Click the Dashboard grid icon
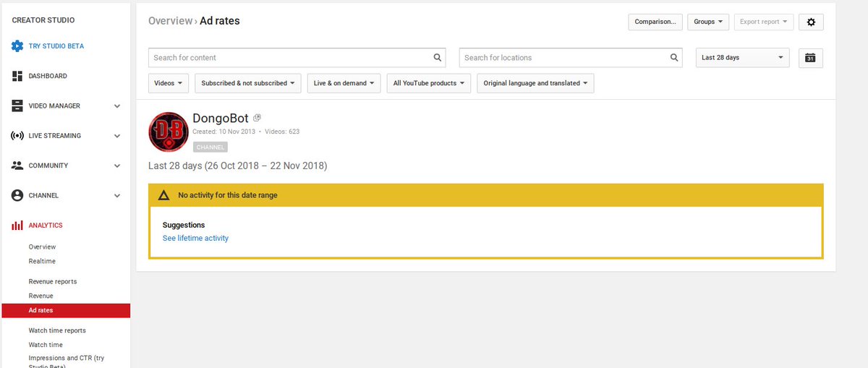Image resolution: width=868 pixels, height=368 pixels. 17,76
